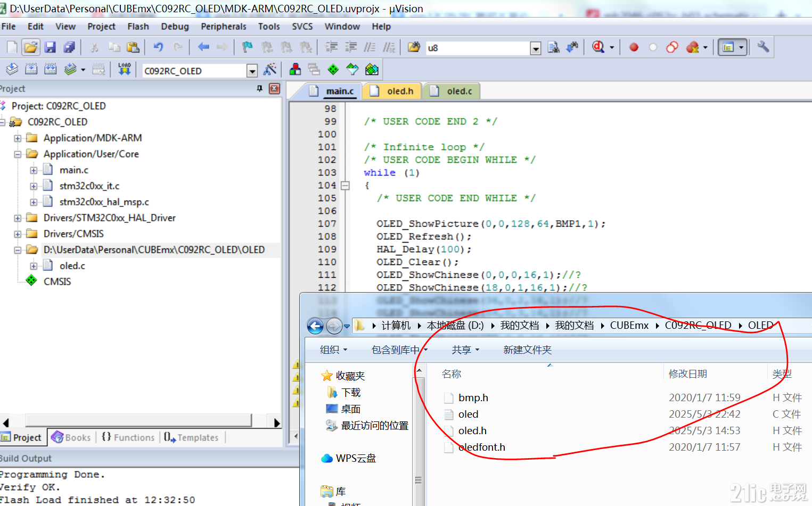Expand the Drivers/STM32C0xx_HAL_Driver group

tap(17, 218)
